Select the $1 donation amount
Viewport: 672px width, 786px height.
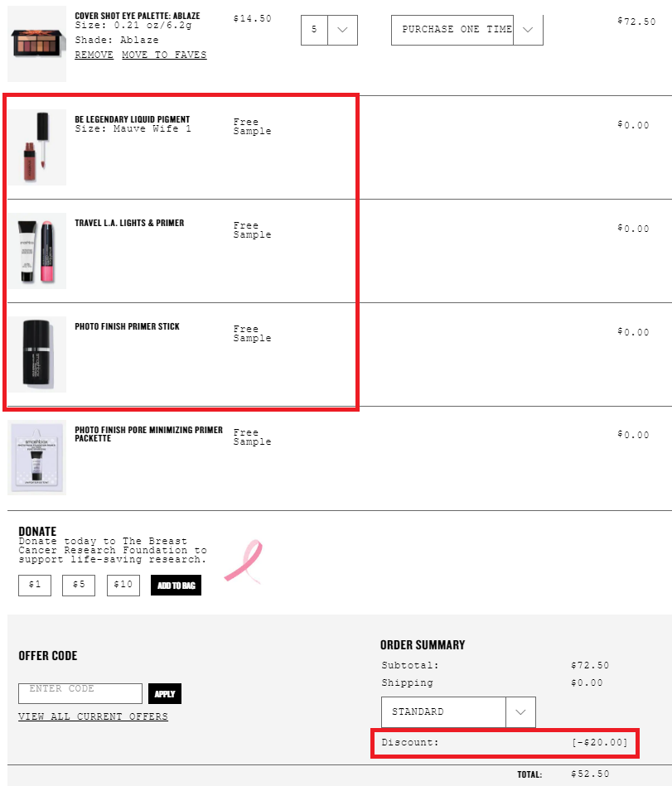point(35,585)
